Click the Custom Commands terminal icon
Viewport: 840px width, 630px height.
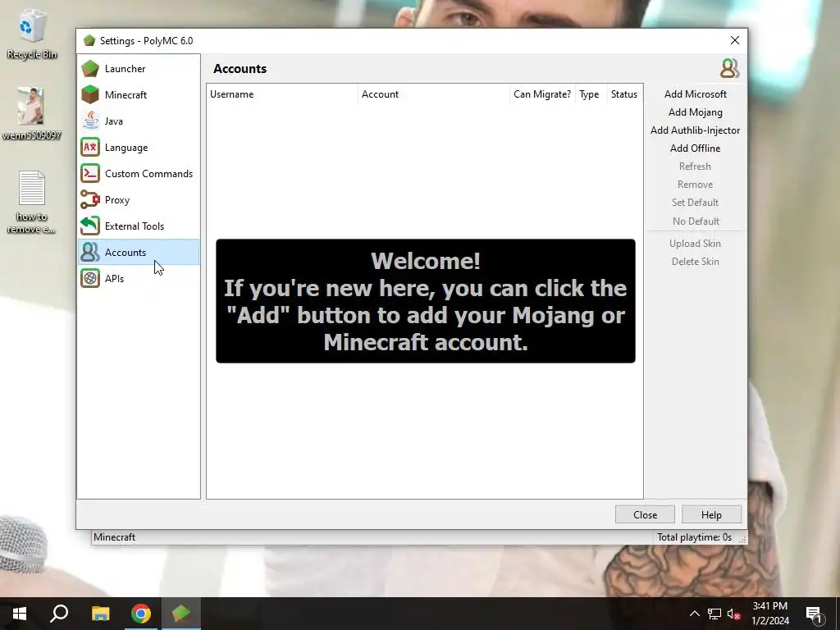[90, 174]
